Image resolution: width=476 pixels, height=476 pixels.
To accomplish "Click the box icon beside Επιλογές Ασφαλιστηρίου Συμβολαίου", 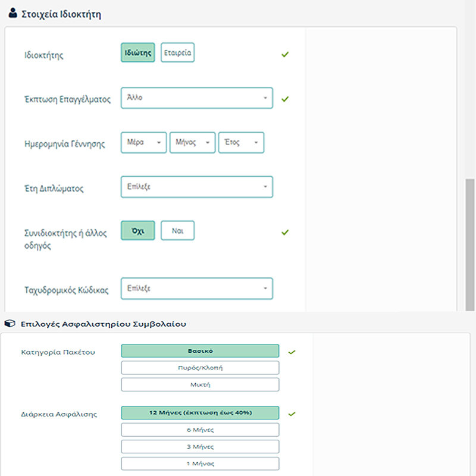I will pos(10,324).
